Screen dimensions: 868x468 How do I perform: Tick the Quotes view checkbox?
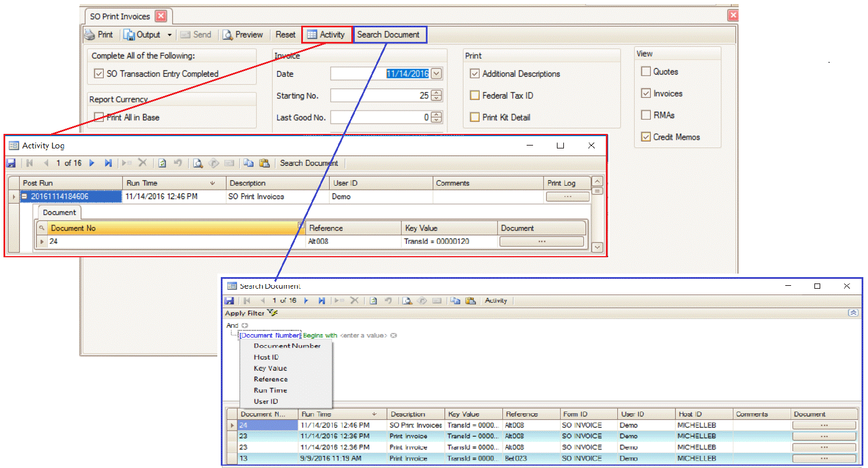(645, 72)
